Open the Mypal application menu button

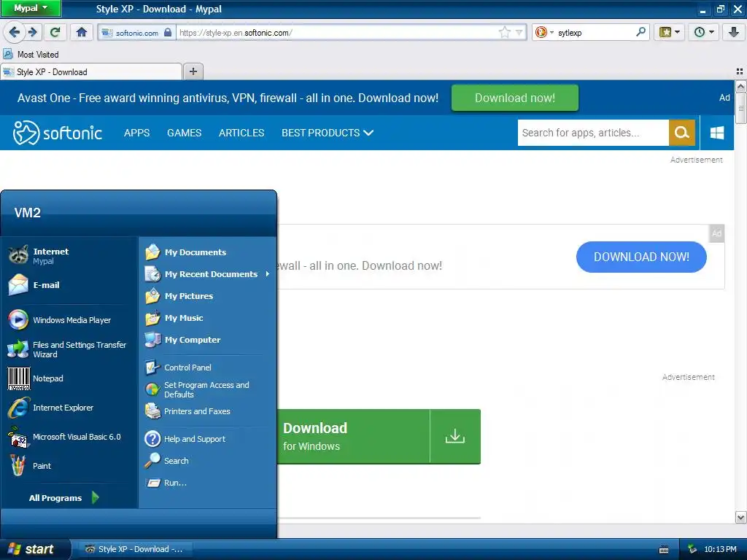point(31,8)
